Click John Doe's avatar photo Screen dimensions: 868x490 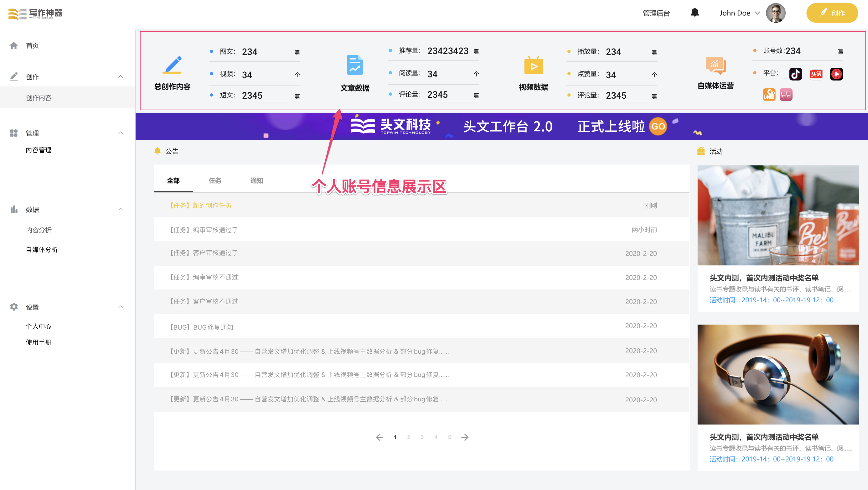pos(775,13)
